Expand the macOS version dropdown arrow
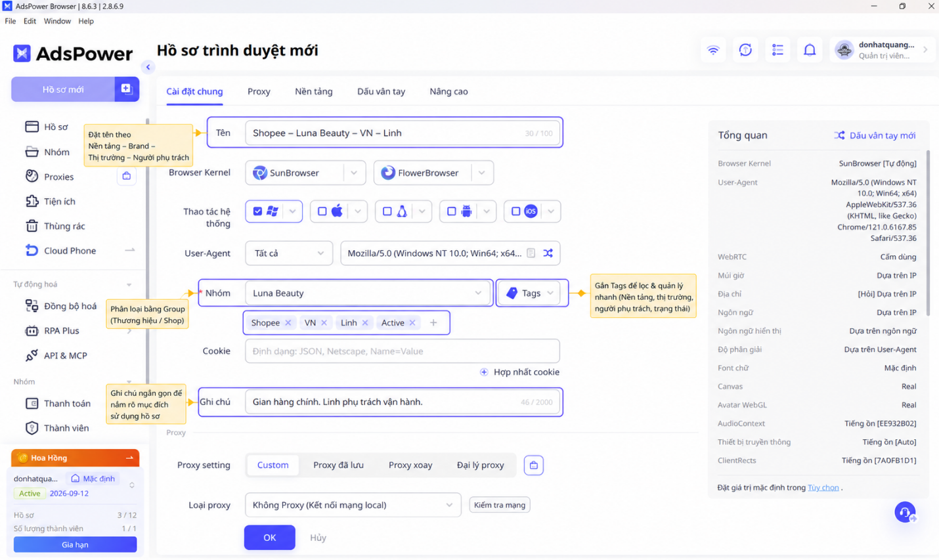The width and height of the screenshot is (939, 560). (x=357, y=211)
